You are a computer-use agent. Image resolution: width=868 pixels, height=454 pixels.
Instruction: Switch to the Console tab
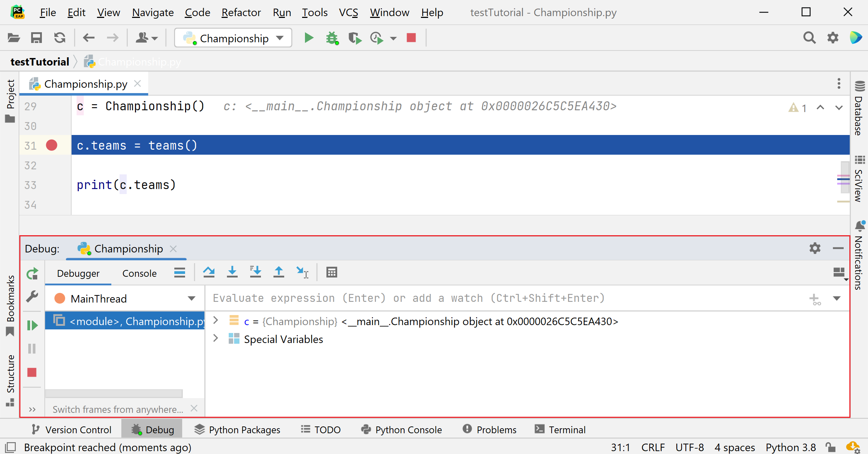coord(139,273)
